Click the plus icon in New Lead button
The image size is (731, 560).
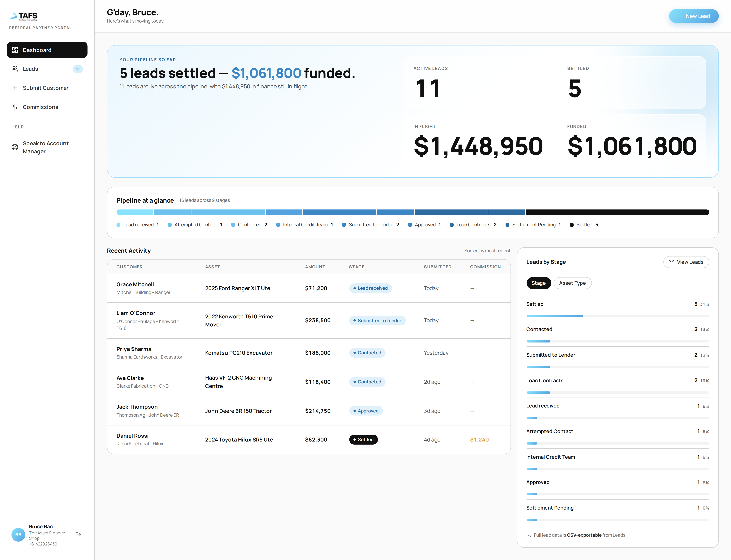[680, 16]
